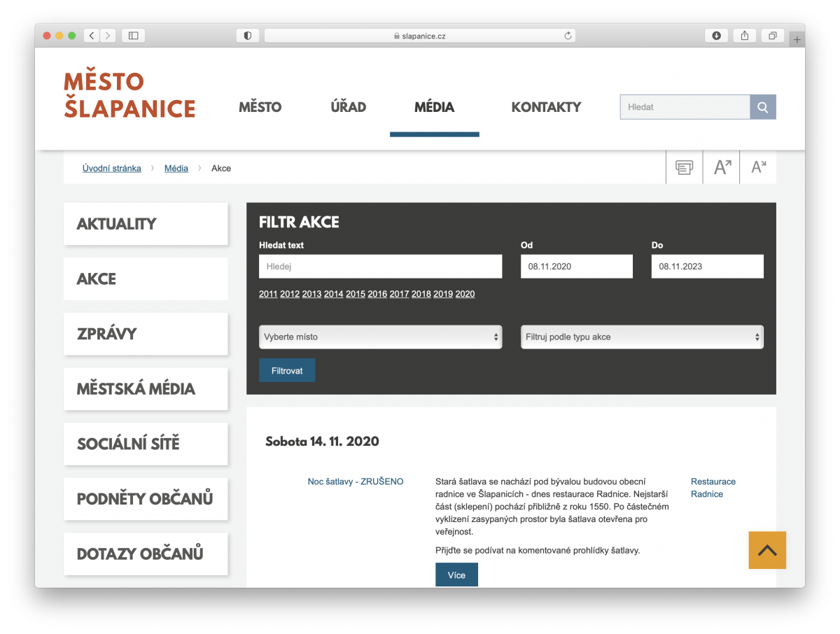The height and width of the screenshot is (634, 840).
Task: Click the search magnifier icon button
Action: (763, 107)
